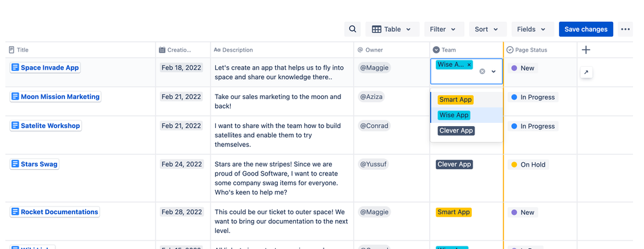Click the expand row arrow icon
Image resolution: width=644 pixels, height=249 pixels.
coord(586,73)
